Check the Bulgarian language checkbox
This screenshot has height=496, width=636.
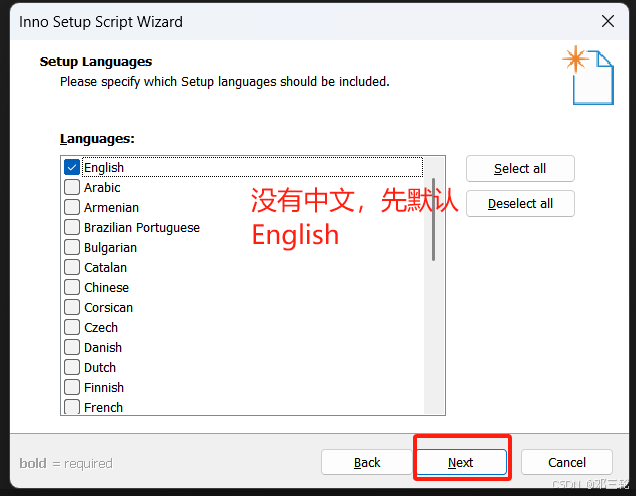click(x=72, y=247)
